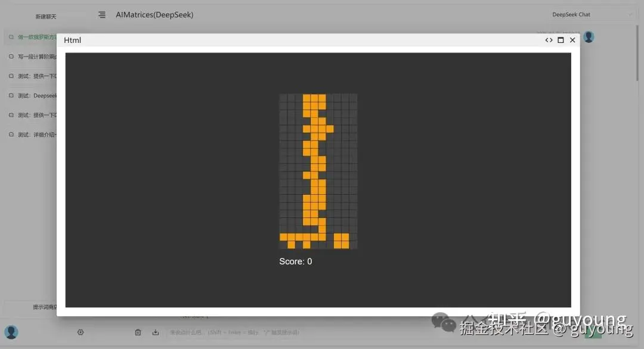Open user profile avatar at bottom left
This screenshot has width=644, height=349.
(11, 332)
